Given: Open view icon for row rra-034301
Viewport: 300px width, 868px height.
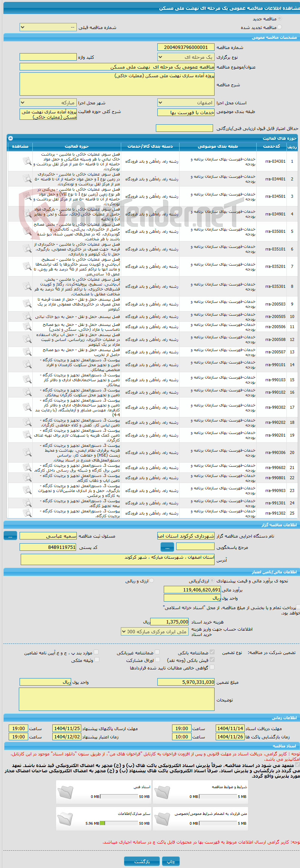Looking at the screenshot, I should coord(27,161).
